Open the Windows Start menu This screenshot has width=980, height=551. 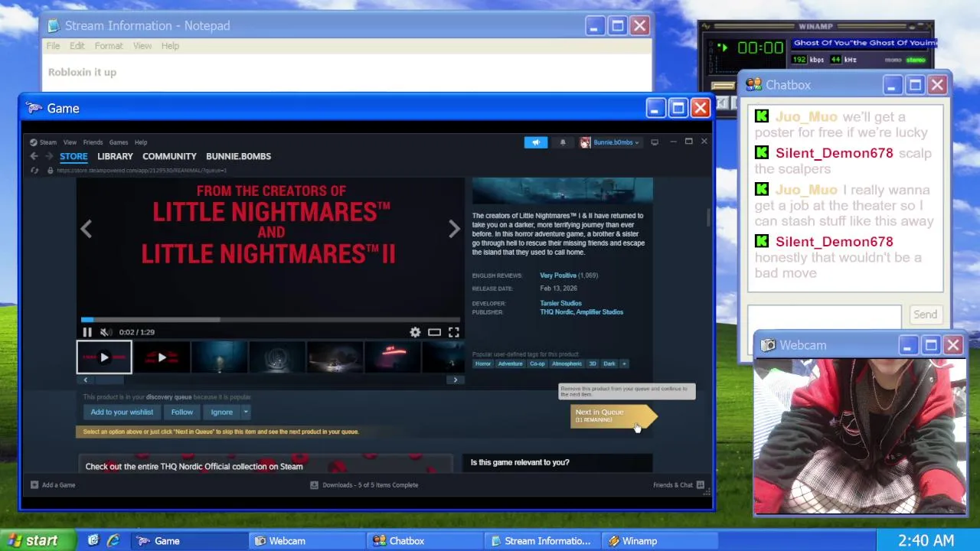[x=37, y=540]
